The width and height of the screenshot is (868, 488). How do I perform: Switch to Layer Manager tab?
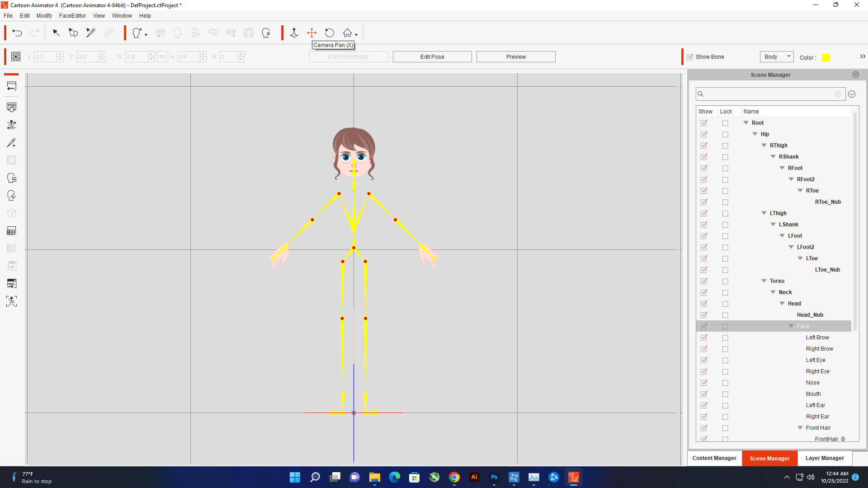tap(825, 458)
